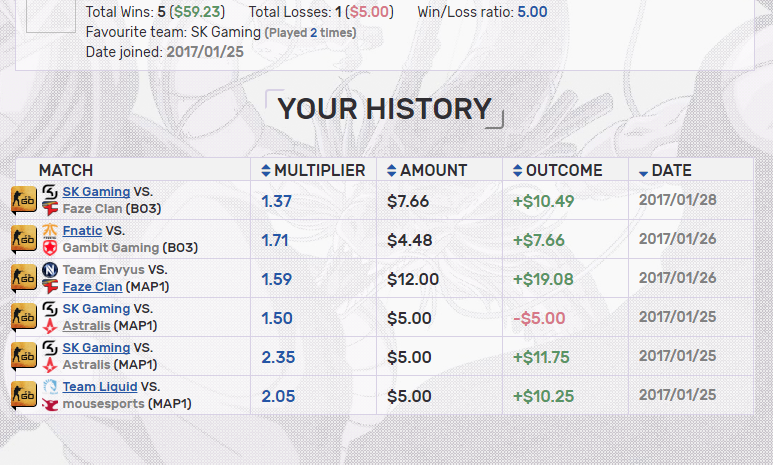
Task: Click the mousesports (MAP1) text
Action: [127, 403]
